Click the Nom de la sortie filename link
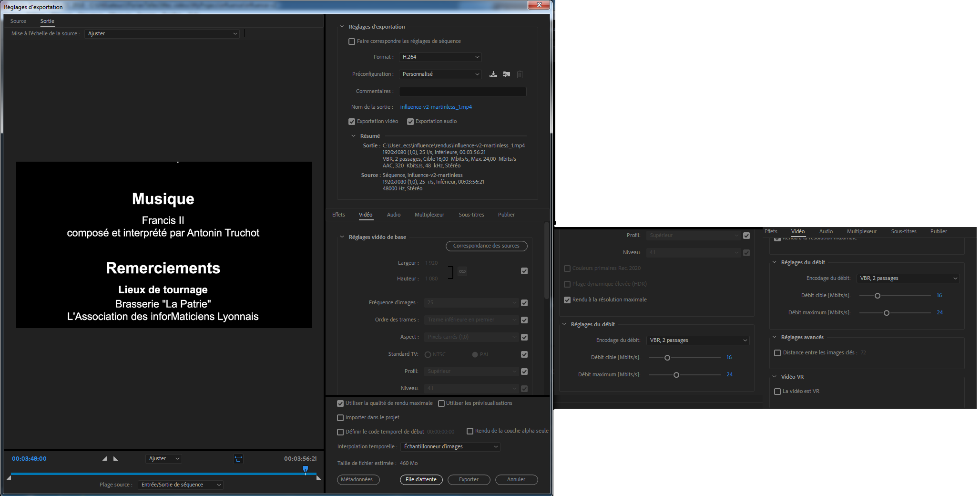 (436, 107)
